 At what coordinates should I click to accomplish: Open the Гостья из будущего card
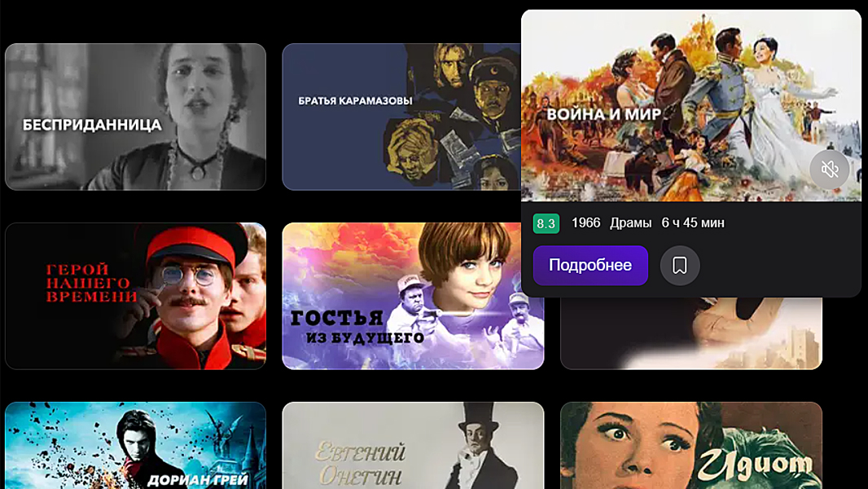tap(413, 297)
